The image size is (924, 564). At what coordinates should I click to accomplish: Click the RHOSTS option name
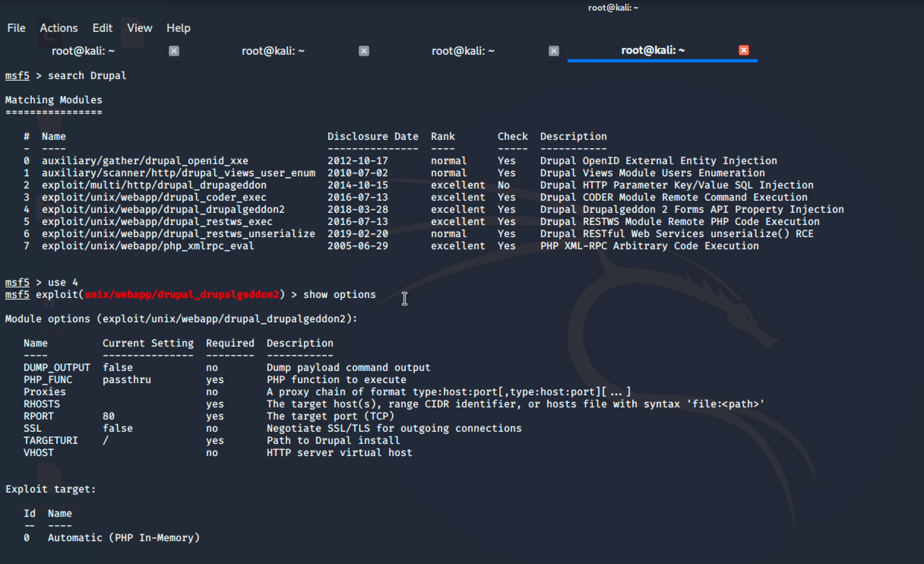[42, 404]
